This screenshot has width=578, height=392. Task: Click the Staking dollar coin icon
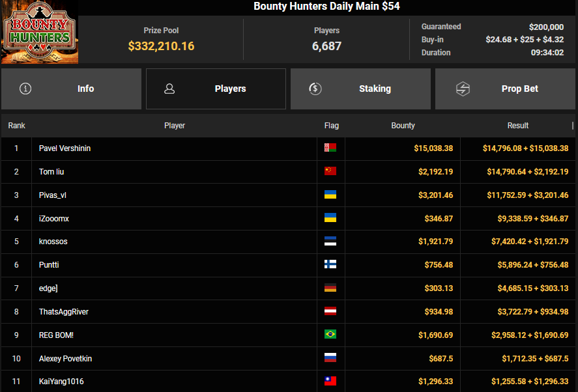[x=315, y=89]
